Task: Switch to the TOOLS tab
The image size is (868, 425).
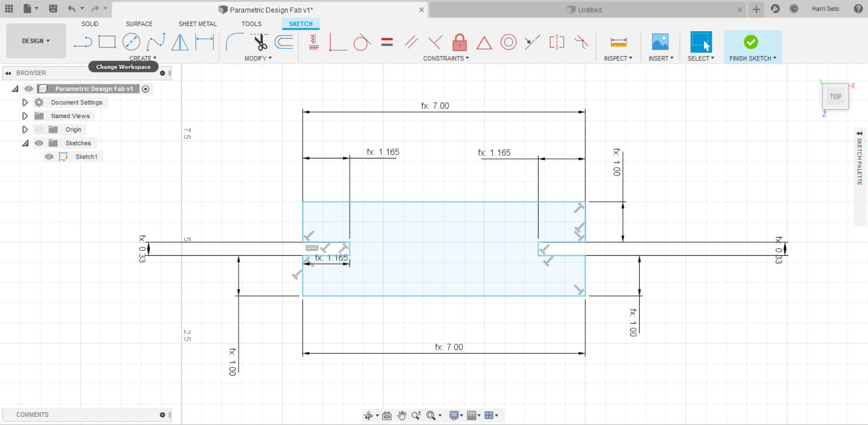Action: pyautogui.click(x=251, y=24)
